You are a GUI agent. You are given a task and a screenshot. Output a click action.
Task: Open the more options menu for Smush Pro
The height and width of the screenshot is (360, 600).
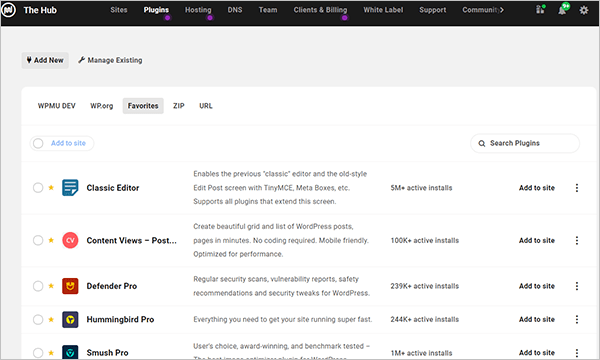pos(577,353)
